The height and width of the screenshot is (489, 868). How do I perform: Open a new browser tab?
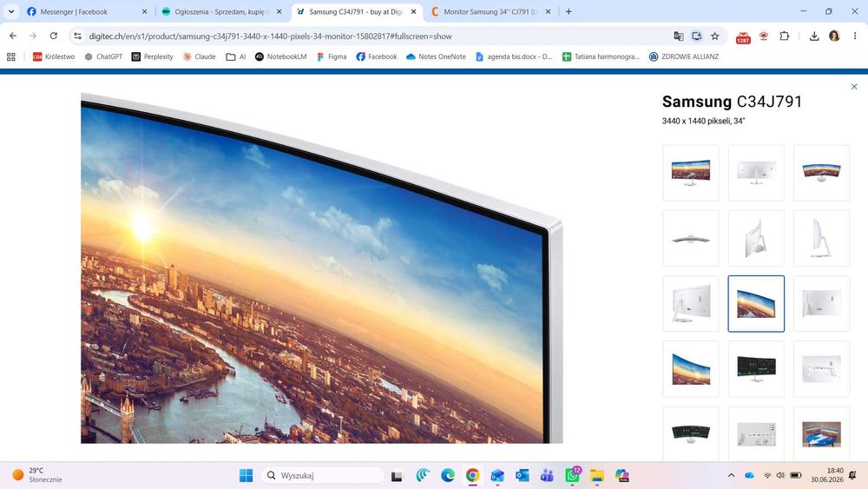tap(569, 11)
